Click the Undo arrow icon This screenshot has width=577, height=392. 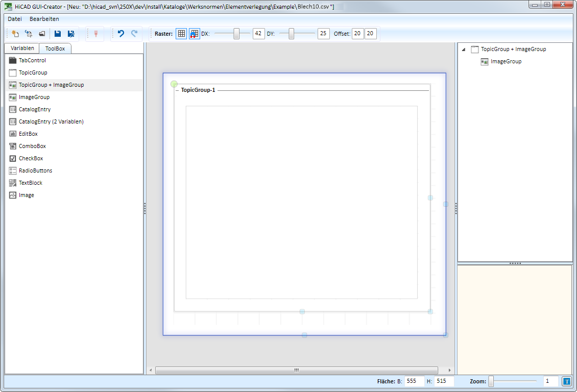click(121, 34)
